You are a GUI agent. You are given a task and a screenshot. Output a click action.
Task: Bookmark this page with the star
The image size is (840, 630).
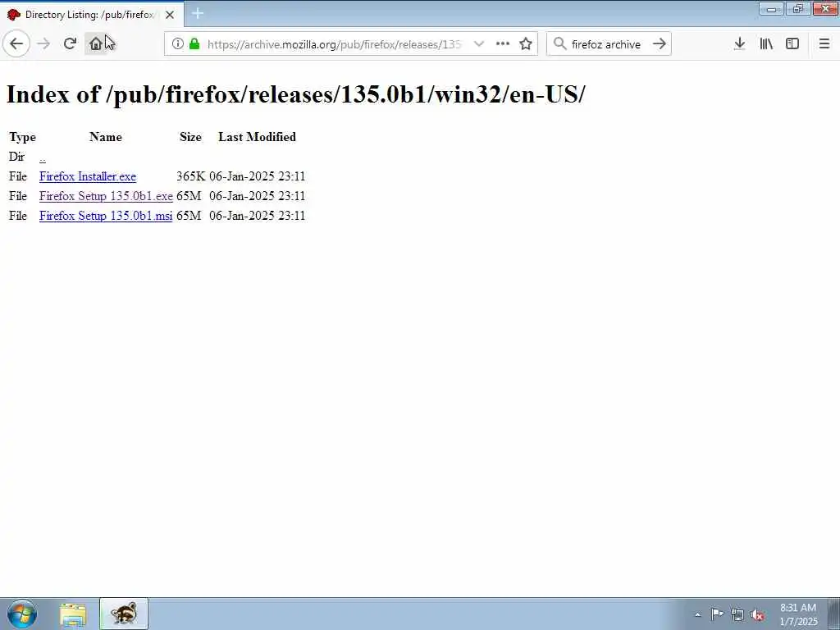coord(526,44)
